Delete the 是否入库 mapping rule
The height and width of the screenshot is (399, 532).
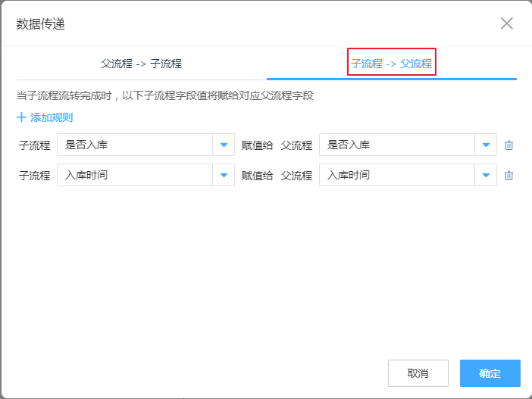pos(509,145)
